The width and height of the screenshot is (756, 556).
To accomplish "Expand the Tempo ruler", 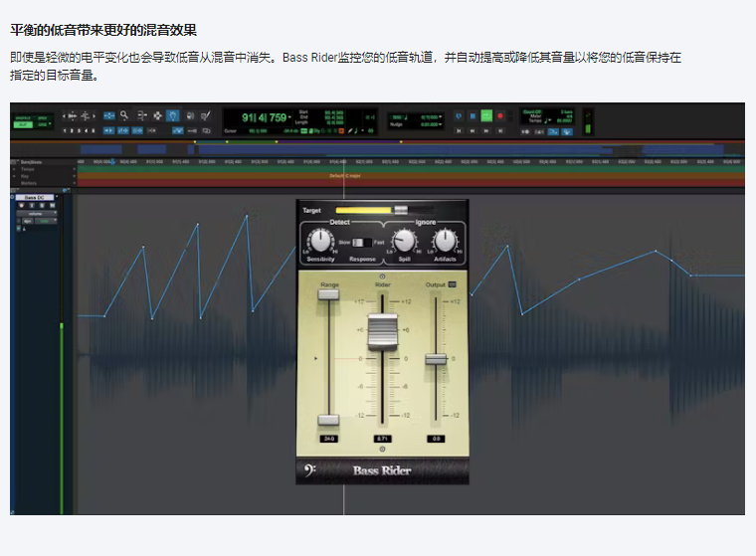I will tap(14, 169).
